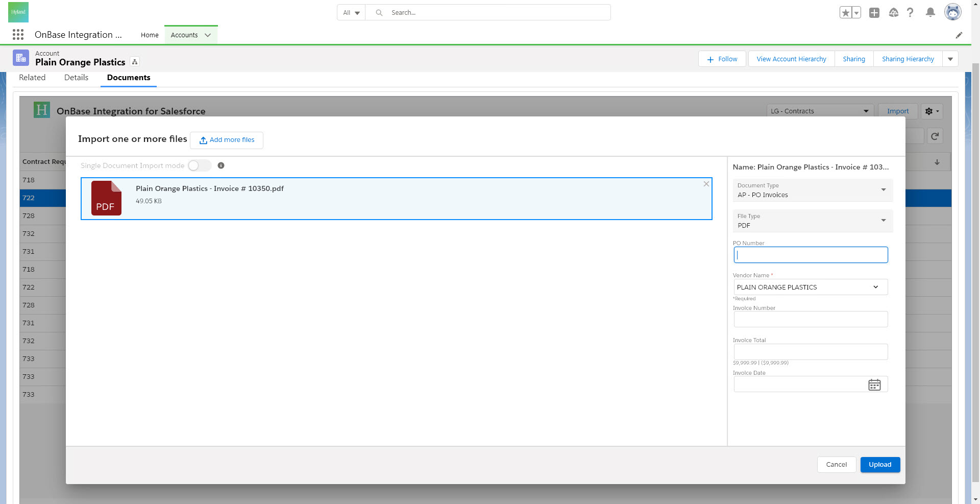980x504 pixels.
Task: Click the Sharing button
Action: tap(854, 59)
